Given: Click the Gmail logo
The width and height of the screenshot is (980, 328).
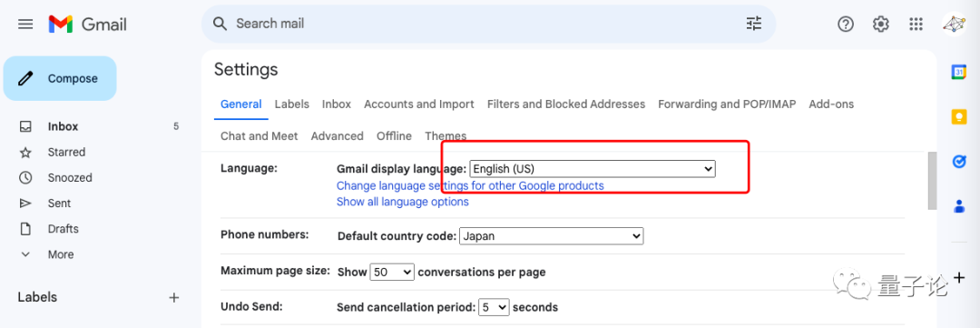Looking at the screenshot, I should pos(87,25).
